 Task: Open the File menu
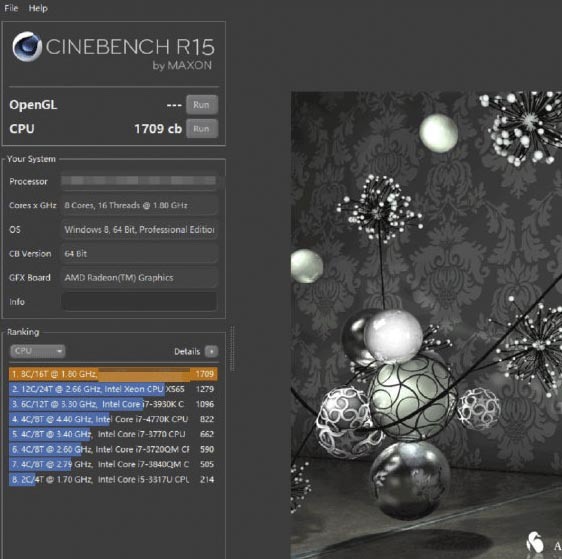(x=11, y=8)
